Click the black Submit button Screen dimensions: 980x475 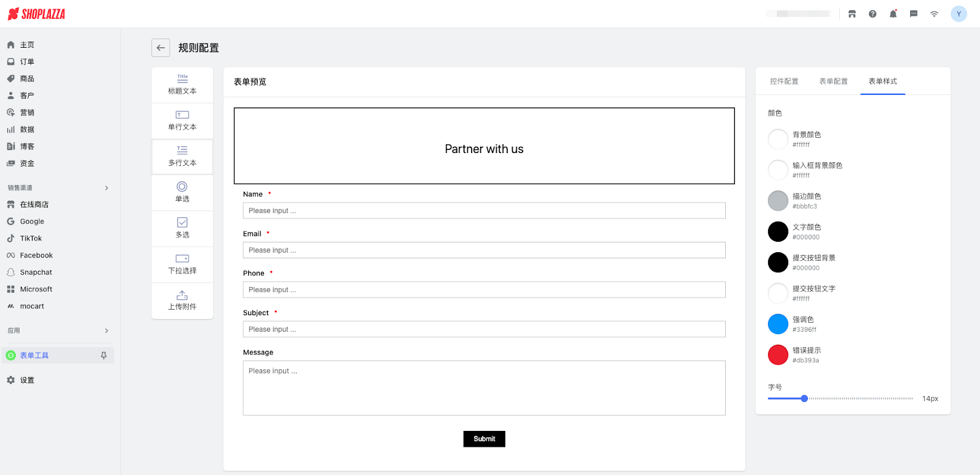(x=484, y=439)
